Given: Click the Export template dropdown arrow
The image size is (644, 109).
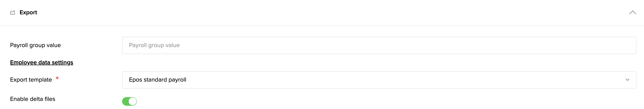Looking at the screenshot, I should click(627, 80).
